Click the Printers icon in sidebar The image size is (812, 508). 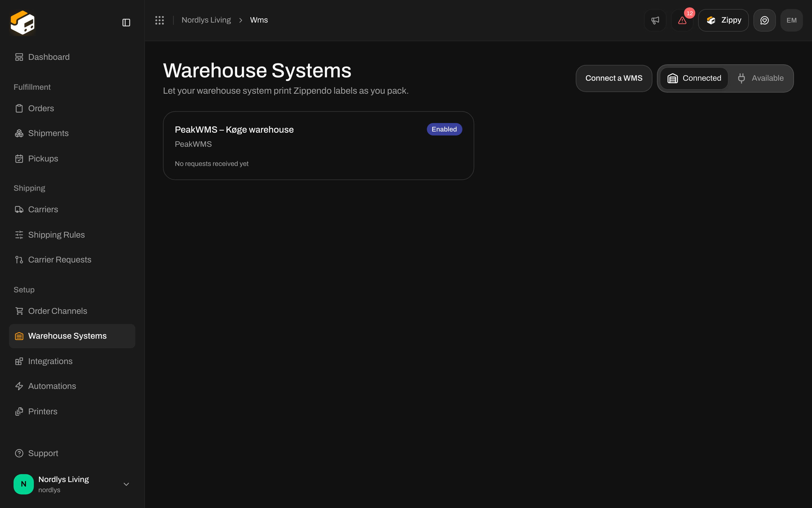[19, 411]
